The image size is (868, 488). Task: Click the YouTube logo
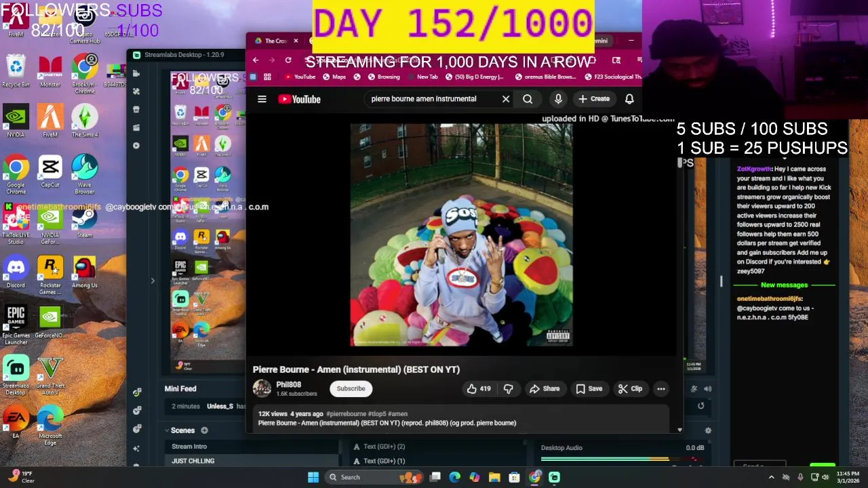tap(299, 99)
